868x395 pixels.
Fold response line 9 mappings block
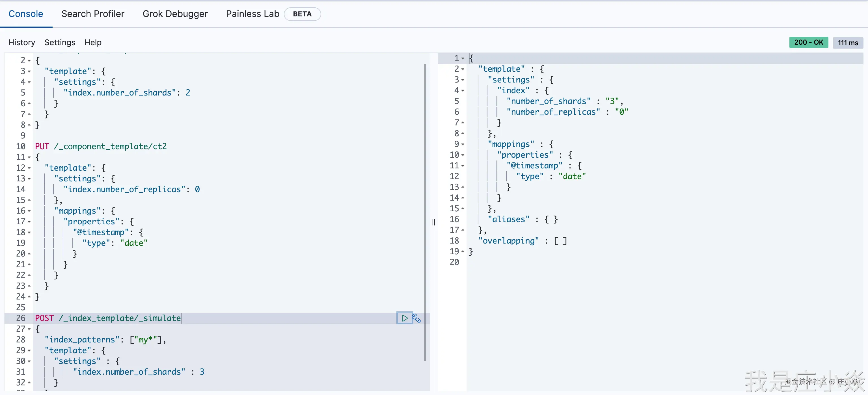[x=463, y=144]
